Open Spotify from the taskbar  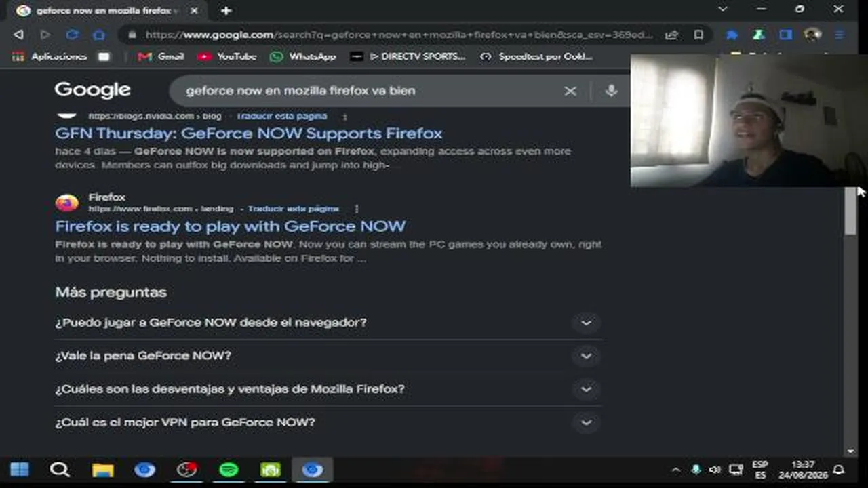pyautogui.click(x=229, y=470)
